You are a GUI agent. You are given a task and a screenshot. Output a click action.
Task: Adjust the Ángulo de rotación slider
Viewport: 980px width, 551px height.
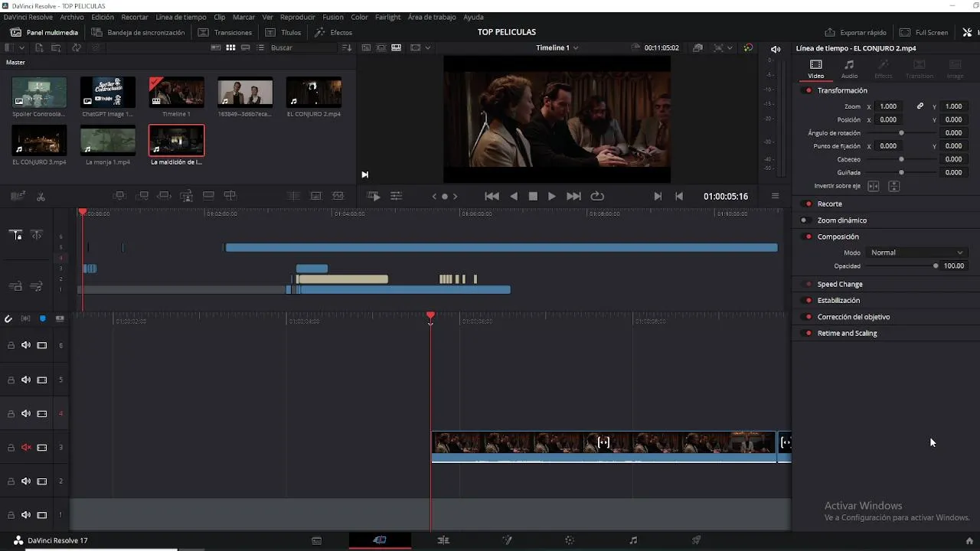[x=901, y=133]
